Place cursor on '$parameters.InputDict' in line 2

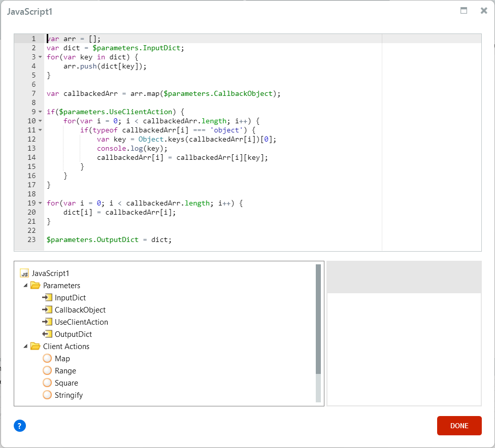tap(137, 48)
